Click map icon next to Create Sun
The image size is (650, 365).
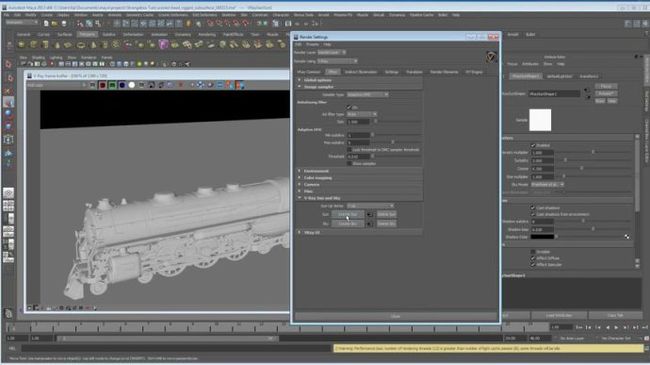(x=370, y=214)
